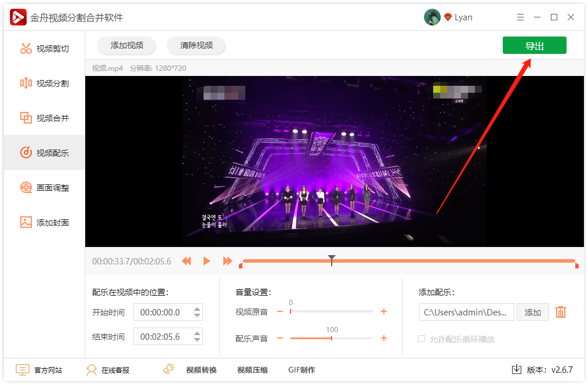This screenshot has width=588, height=385.
Task: Decrease start time with down arrow
Action: point(197,315)
